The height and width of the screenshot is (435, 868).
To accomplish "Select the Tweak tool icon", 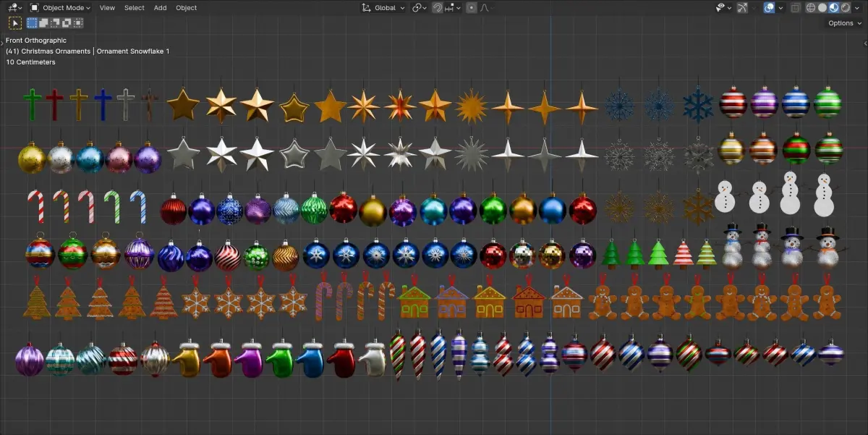I will [x=14, y=23].
